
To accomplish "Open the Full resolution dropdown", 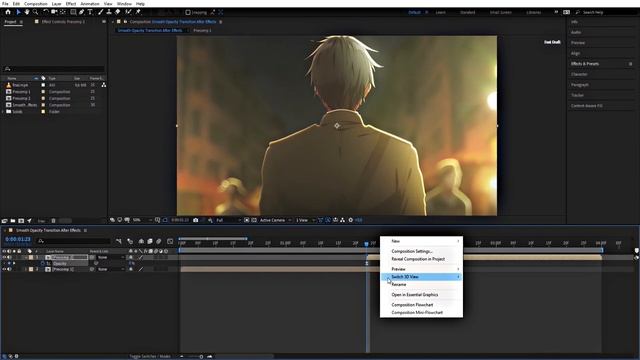I will click(x=228, y=220).
